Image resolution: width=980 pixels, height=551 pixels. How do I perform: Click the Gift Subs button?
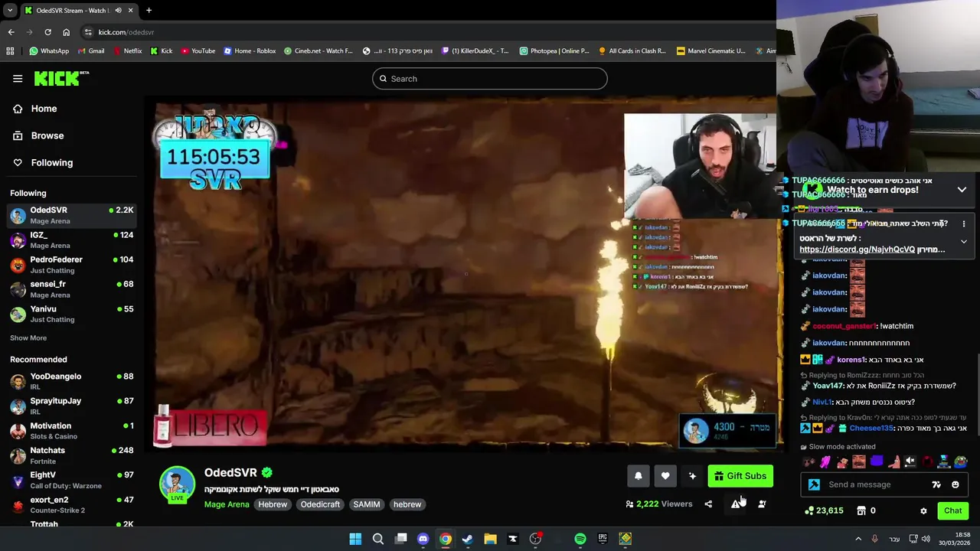click(x=740, y=476)
